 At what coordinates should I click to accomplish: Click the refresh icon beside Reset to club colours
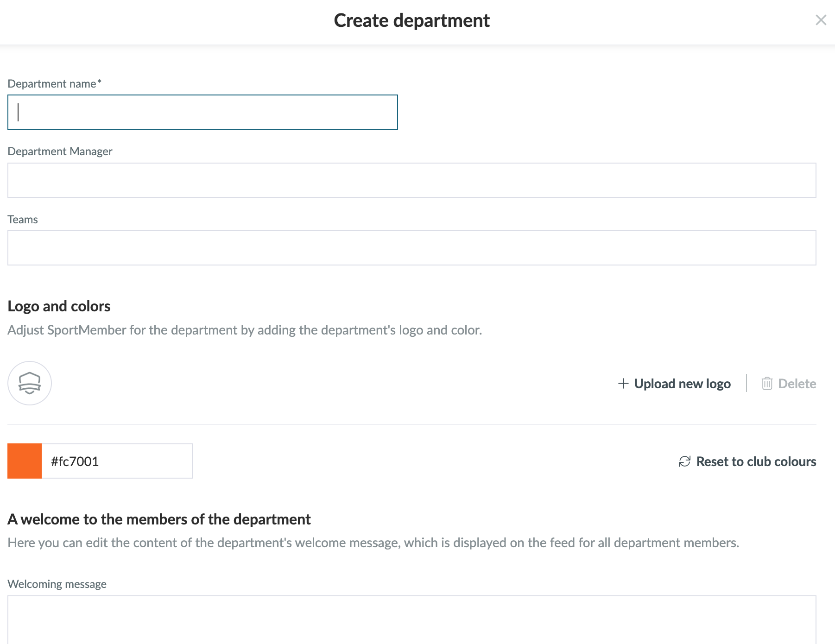click(x=684, y=461)
